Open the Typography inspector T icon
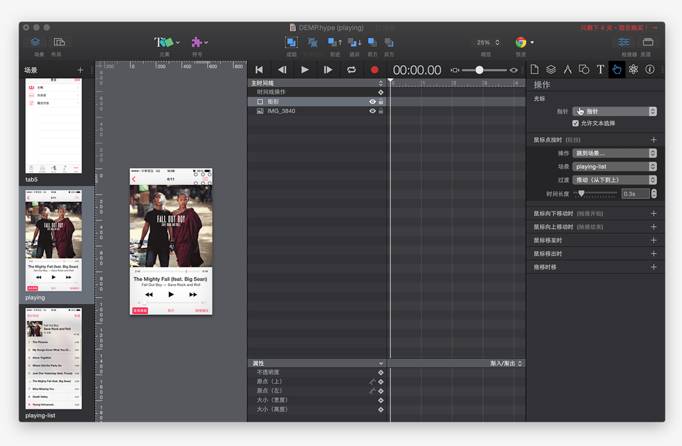This screenshot has width=682, height=446. (x=600, y=70)
